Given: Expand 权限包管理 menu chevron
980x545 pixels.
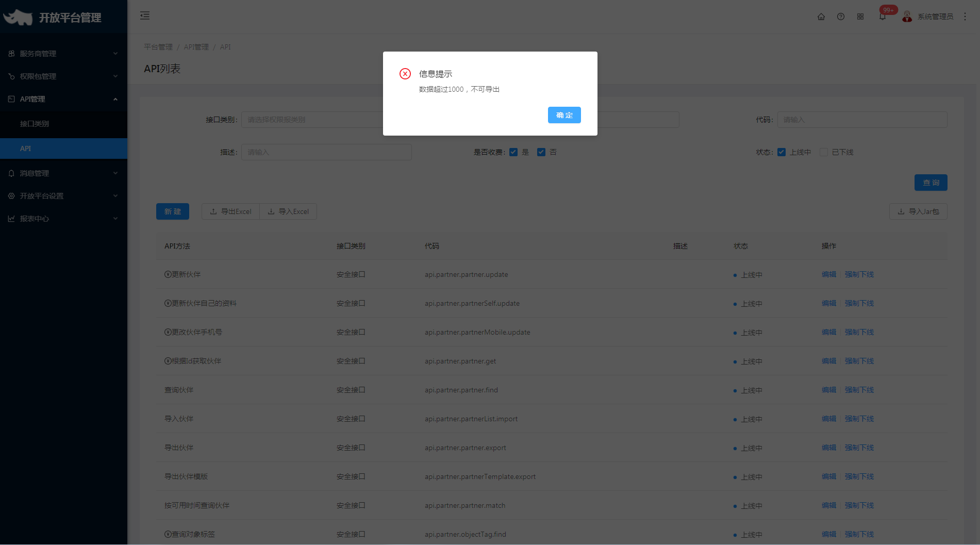Looking at the screenshot, I should [115, 76].
